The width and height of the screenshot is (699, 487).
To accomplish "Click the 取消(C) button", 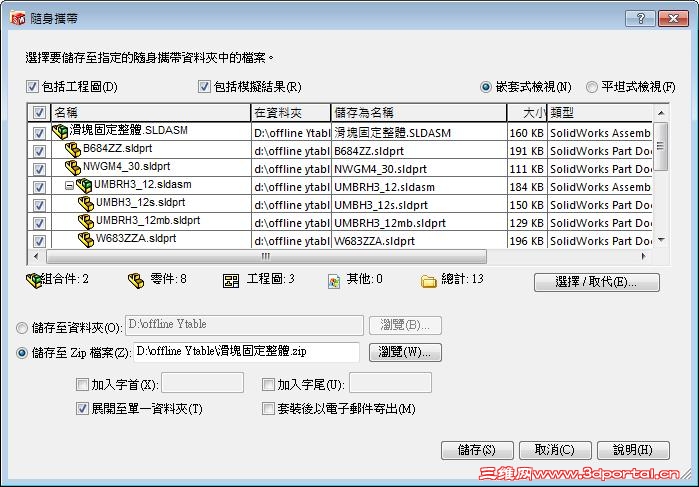I will [x=555, y=450].
